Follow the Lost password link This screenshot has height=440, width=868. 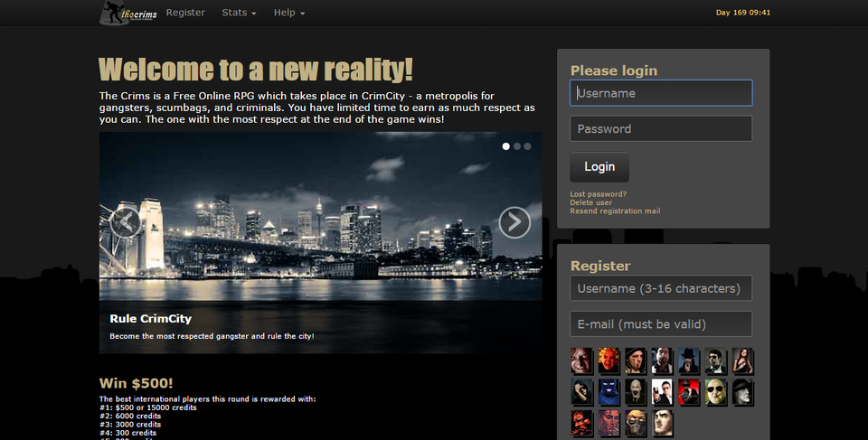click(x=598, y=194)
